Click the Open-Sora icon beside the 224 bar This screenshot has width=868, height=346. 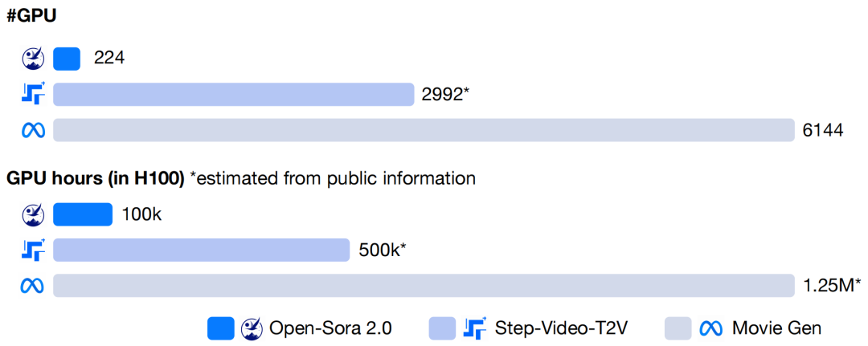point(33,59)
